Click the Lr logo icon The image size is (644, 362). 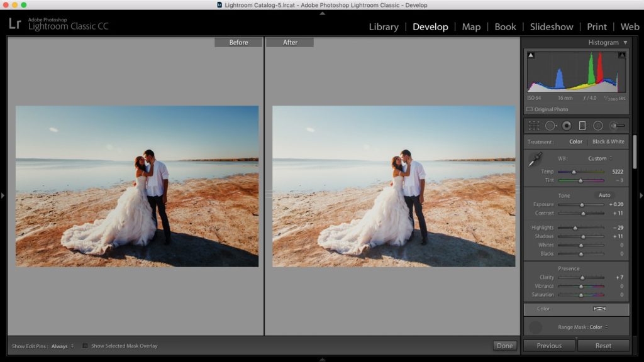pos(15,23)
